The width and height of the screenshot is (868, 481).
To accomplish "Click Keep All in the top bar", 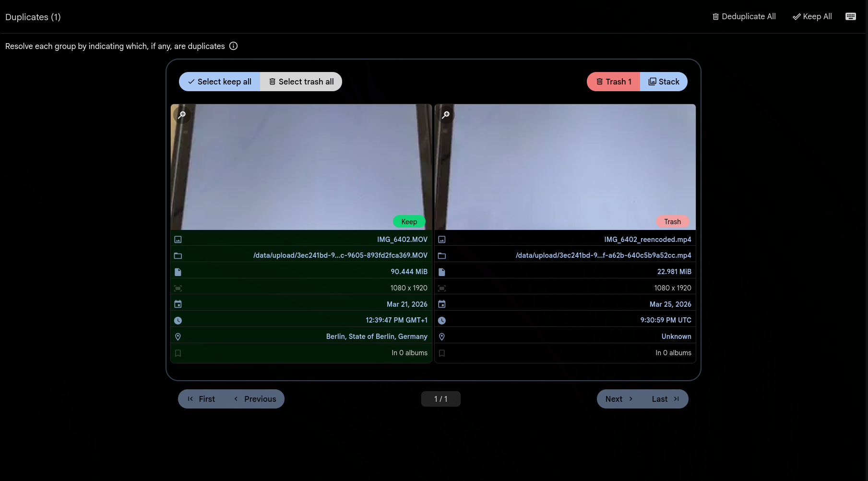I will pos(812,16).
